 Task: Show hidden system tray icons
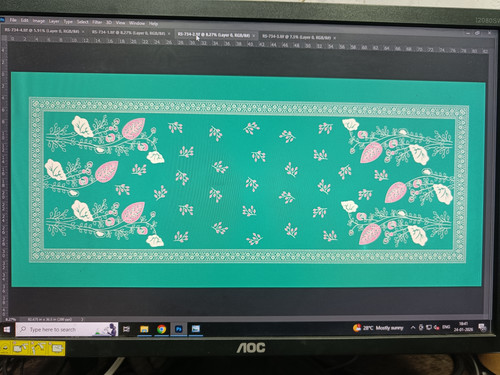tap(413, 328)
